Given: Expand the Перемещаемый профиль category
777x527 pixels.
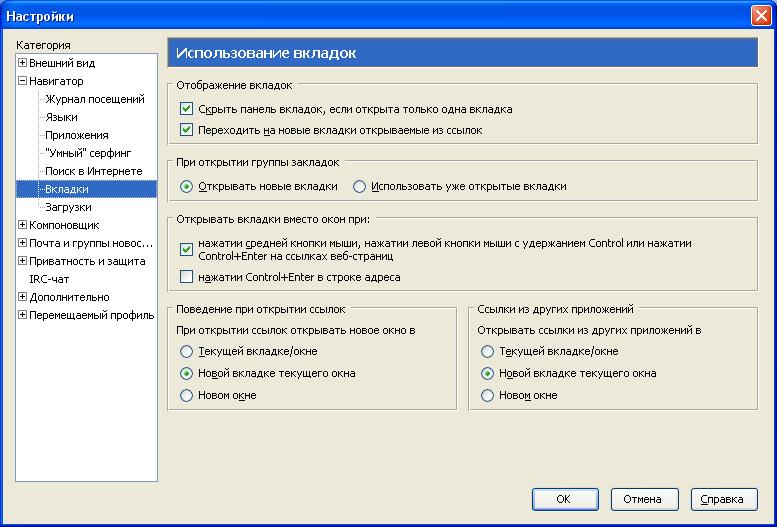Looking at the screenshot, I should (x=22, y=315).
